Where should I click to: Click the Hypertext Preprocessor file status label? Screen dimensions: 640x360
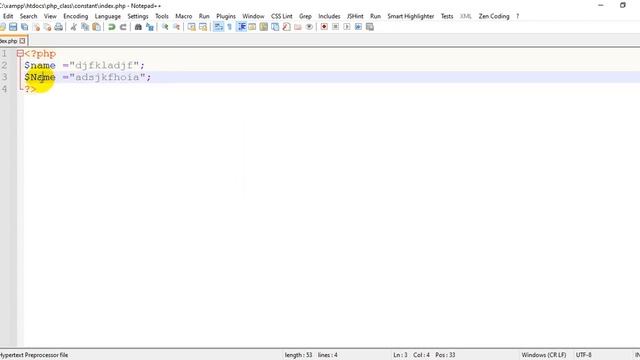click(34, 355)
